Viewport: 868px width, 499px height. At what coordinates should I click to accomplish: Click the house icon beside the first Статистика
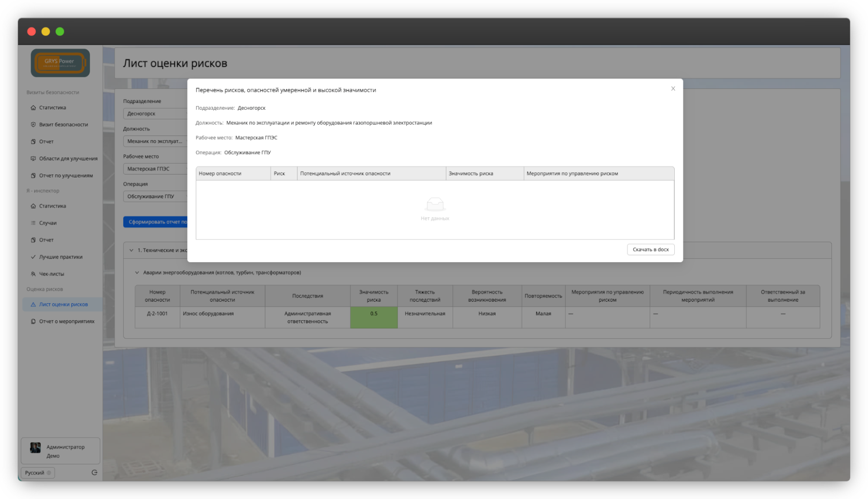(33, 108)
